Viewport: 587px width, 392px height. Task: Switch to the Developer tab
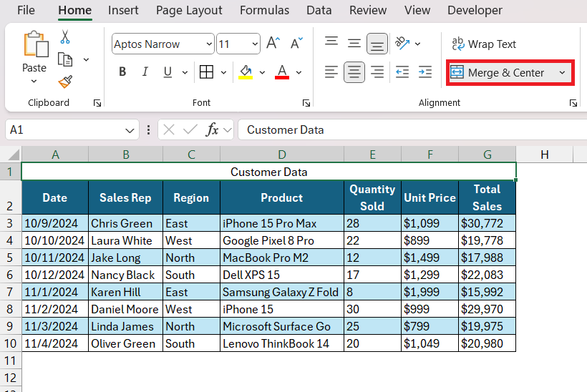click(475, 10)
